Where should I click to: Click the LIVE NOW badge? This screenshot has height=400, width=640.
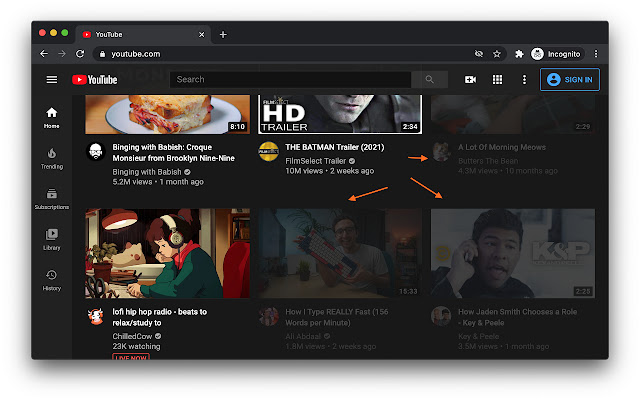[131, 357]
